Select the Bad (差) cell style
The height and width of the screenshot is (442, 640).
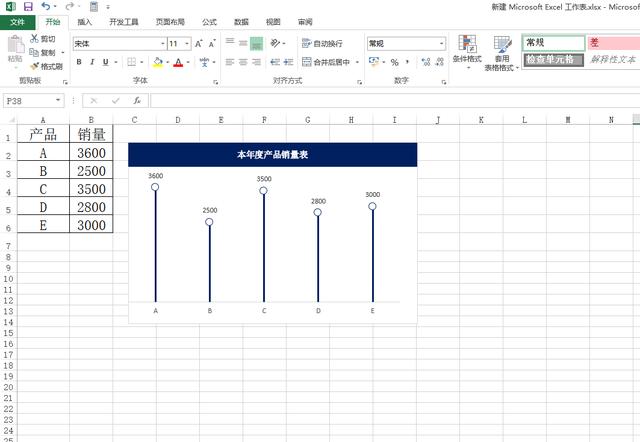pos(613,42)
